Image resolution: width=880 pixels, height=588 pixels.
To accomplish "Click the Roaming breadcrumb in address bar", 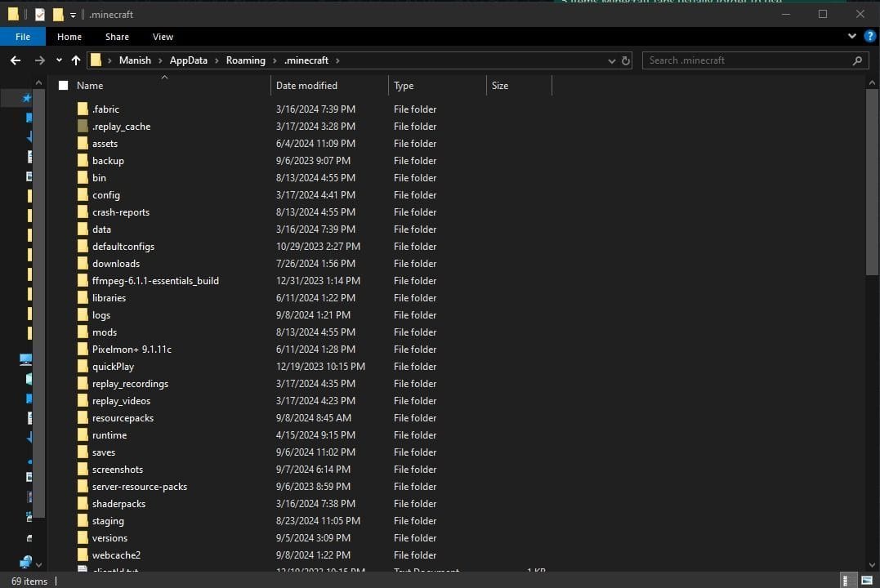I will coord(246,60).
